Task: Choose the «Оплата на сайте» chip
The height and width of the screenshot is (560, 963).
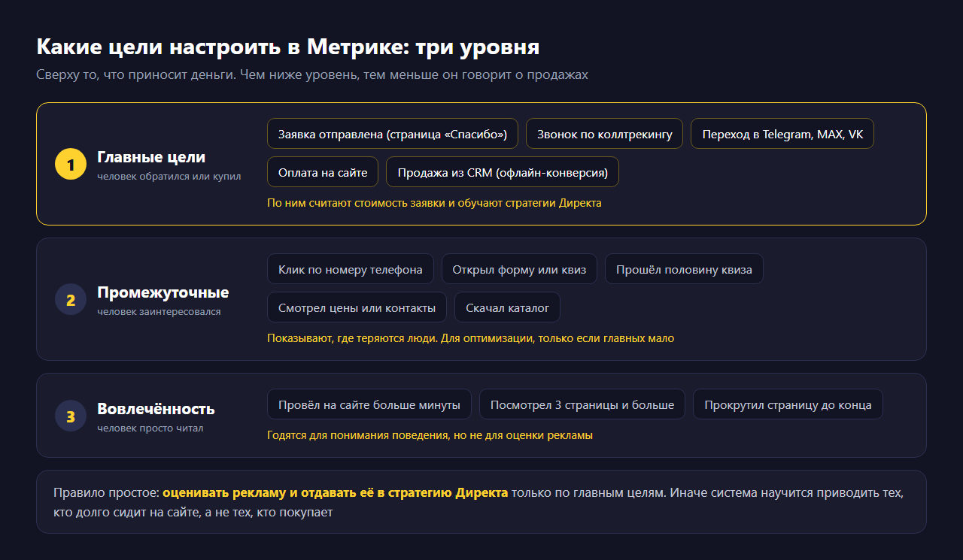Action: point(323,172)
